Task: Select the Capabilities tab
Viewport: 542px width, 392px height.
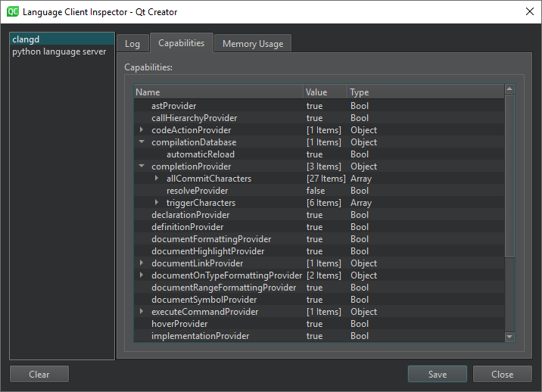Action: click(181, 43)
